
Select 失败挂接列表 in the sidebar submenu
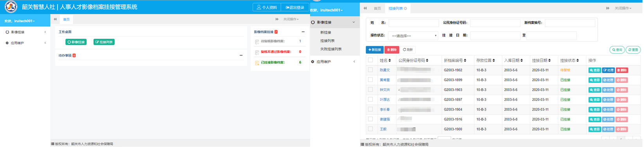pos(331,49)
